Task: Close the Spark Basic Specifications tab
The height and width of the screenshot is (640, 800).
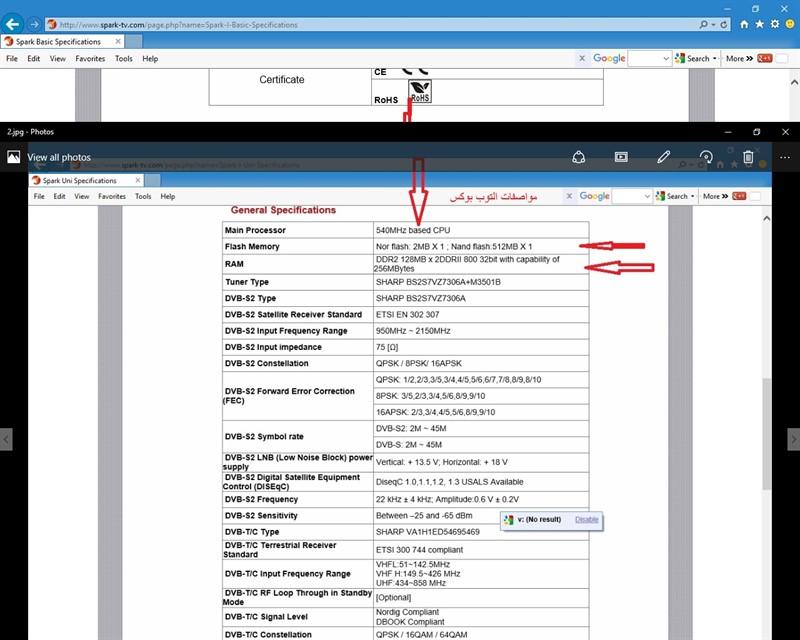Action: 118,41
